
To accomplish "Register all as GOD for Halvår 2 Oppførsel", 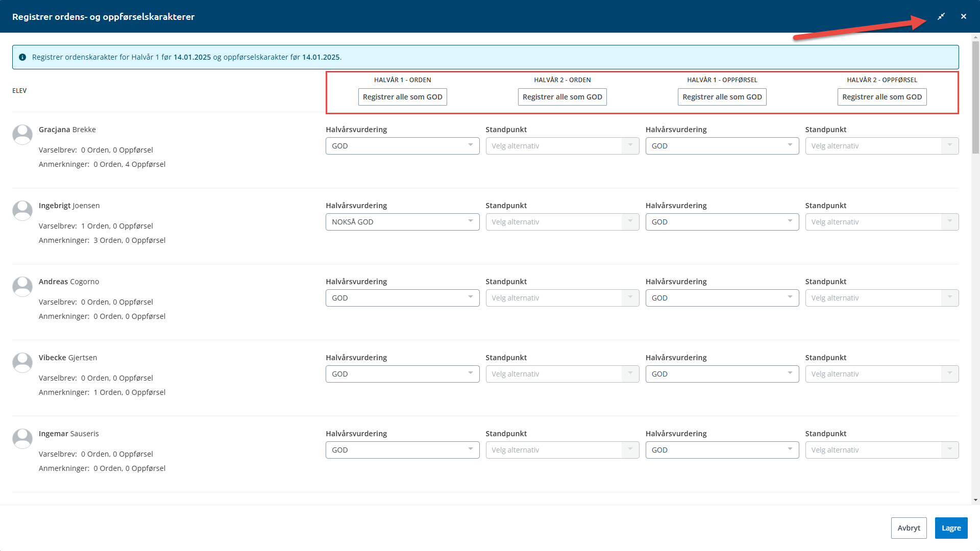I will tap(881, 97).
